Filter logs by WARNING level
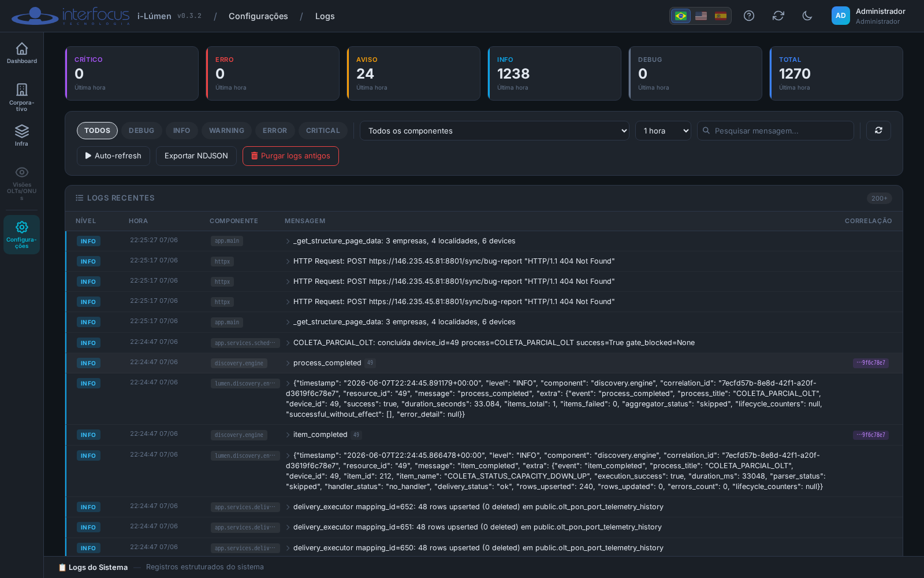Viewport: 924px width, 578px height. (x=226, y=131)
